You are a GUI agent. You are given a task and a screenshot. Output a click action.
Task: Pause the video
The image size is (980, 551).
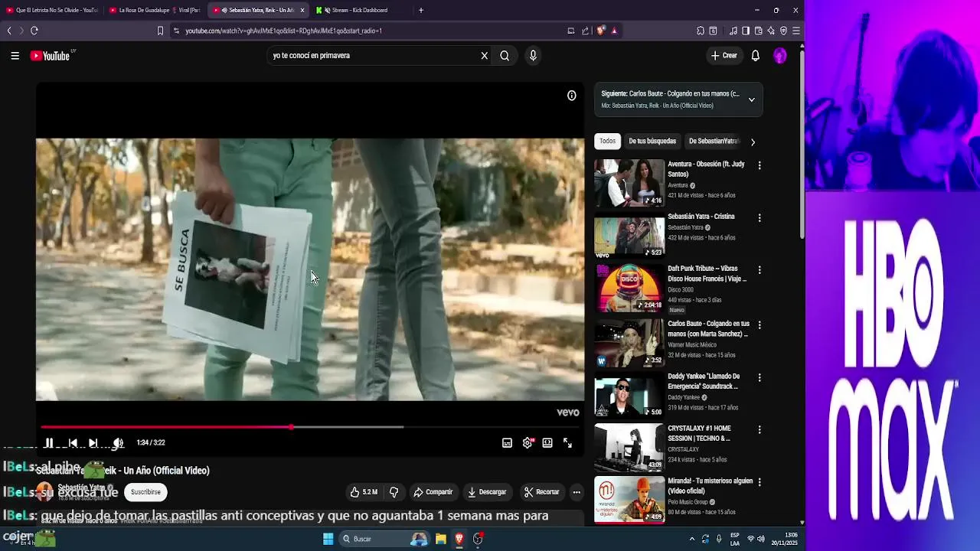coord(48,443)
